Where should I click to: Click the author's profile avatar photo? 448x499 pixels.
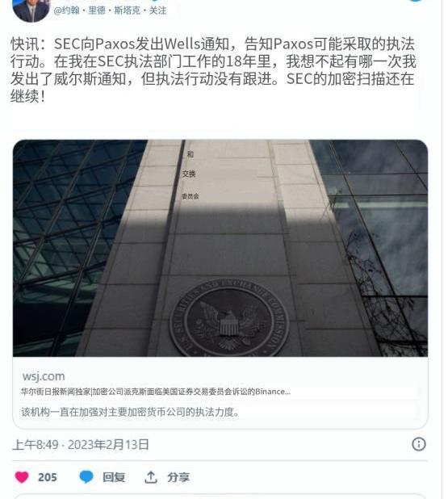coord(31,10)
